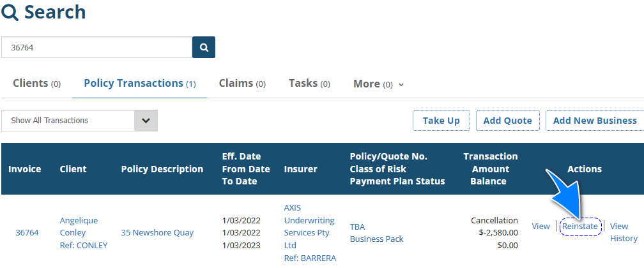Click the Take Up button
This screenshot has width=644, height=268.
441,121
